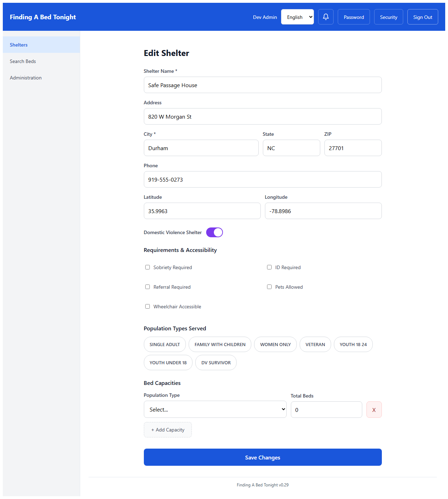Select the WOMEN ONLY population chip
This screenshot has height=499, width=448.
(x=275, y=344)
